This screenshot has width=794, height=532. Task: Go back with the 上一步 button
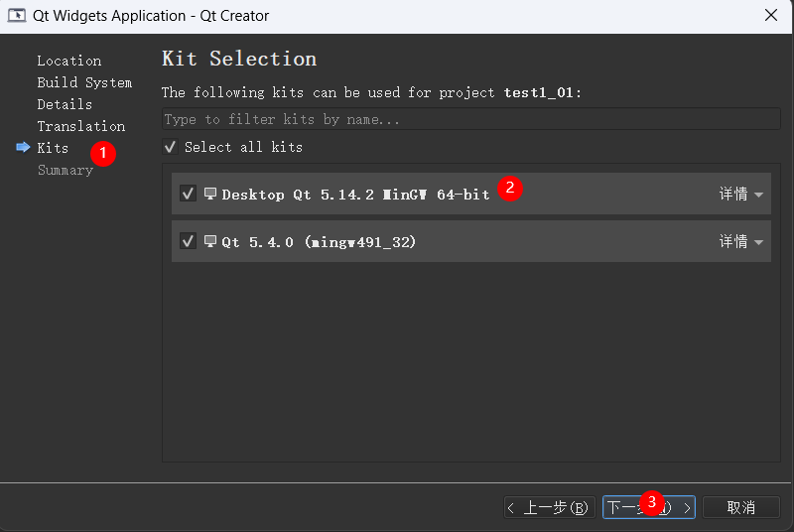(x=550, y=507)
